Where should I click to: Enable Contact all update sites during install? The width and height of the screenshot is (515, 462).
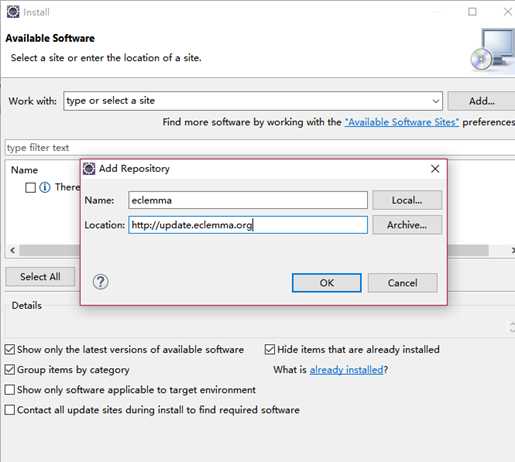(x=10, y=410)
